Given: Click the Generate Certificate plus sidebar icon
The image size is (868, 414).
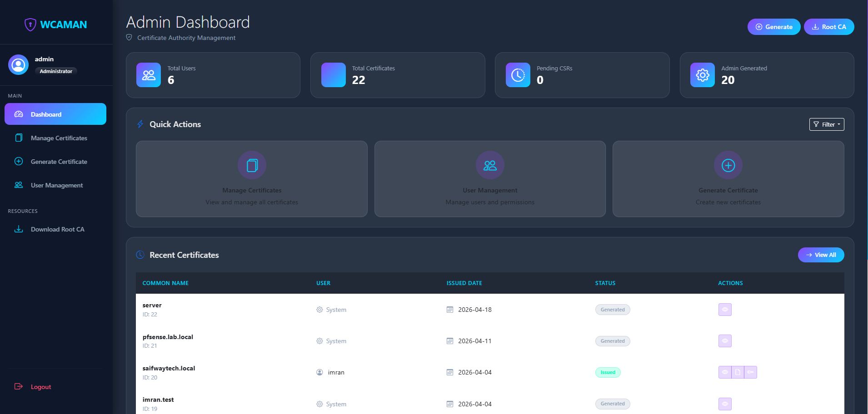Looking at the screenshot, I should pos(19,161).
